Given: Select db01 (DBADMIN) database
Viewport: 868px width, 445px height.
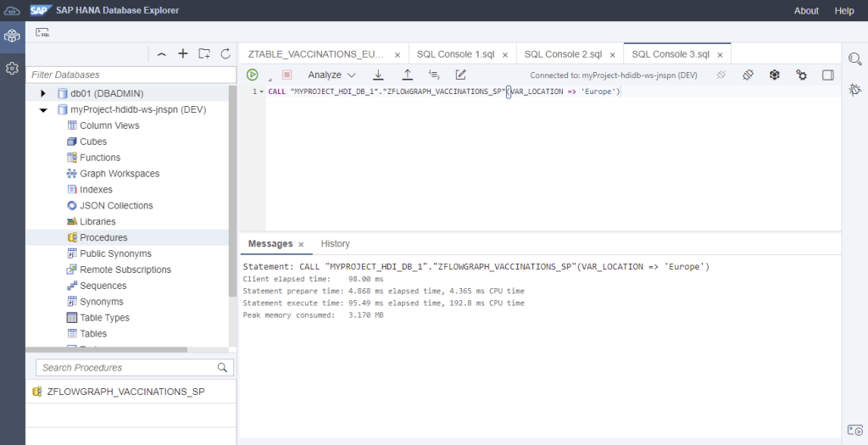Looking at the screenshot, I should pos(107,93).
